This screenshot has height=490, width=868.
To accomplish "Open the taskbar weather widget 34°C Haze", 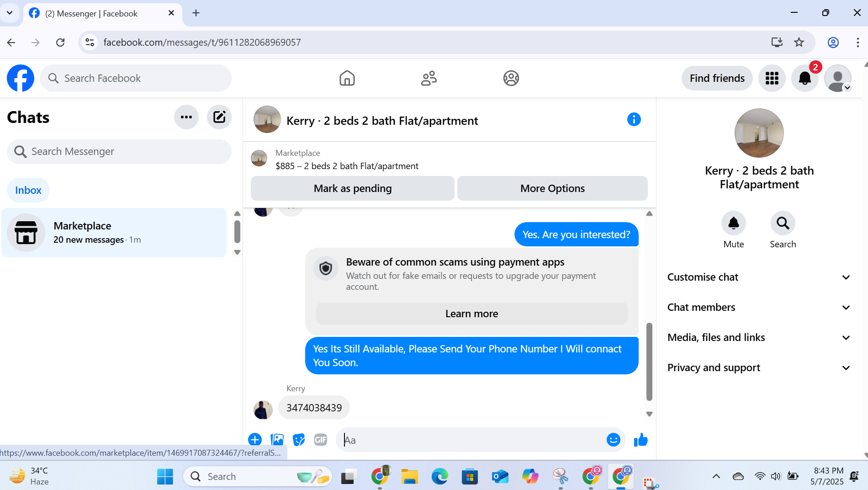I will 29,476.
